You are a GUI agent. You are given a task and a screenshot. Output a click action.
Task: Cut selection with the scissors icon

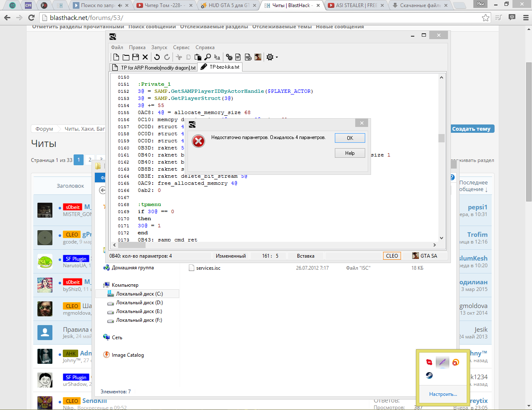[179, 57]
